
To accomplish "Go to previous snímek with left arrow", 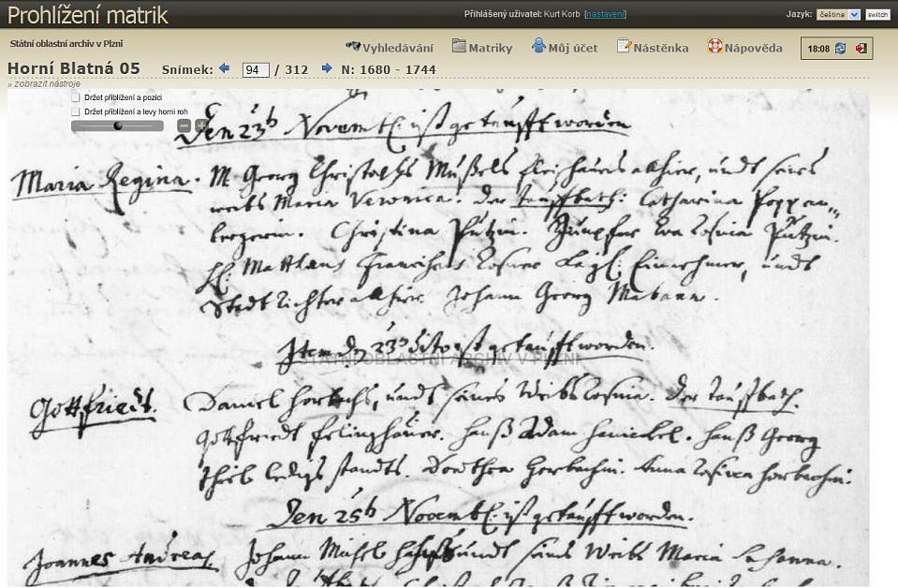I will coord(225,68).
